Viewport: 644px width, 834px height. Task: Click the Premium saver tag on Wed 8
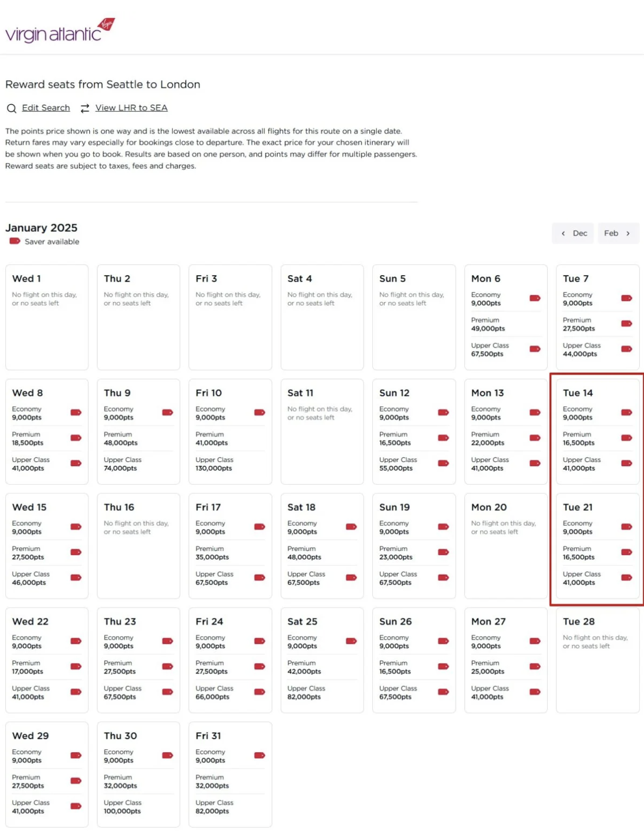tap(76, 438)
